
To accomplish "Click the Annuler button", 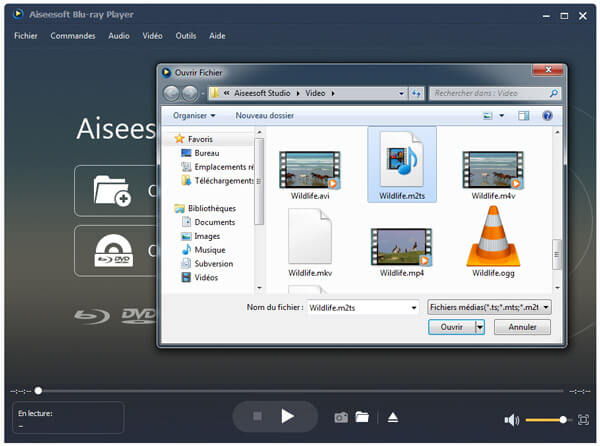I will [522, 327].
